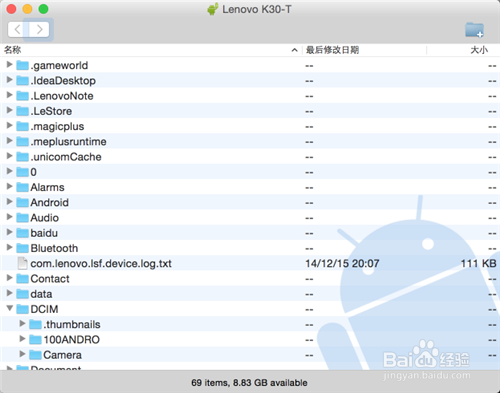Select the Alarms folder icon
The height and width of the screenshot is (393, 500).
(x=23, y=187)
